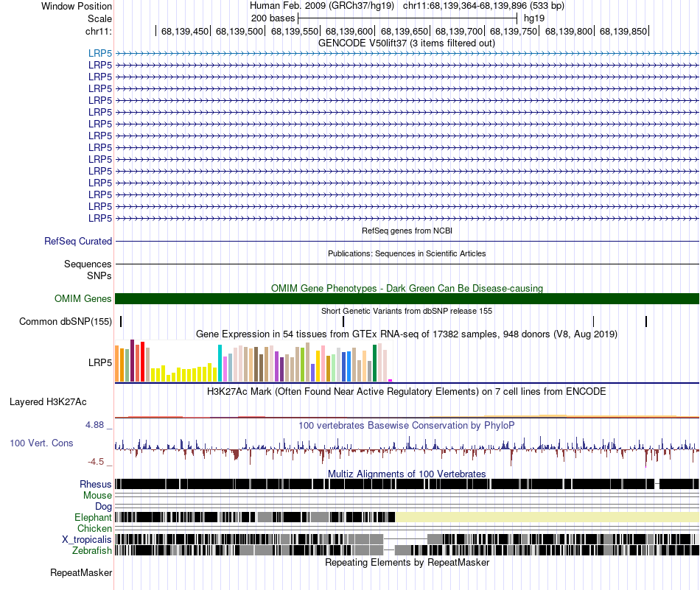
Task: Select the Mouse alignment row label
Action: (97, 495)
